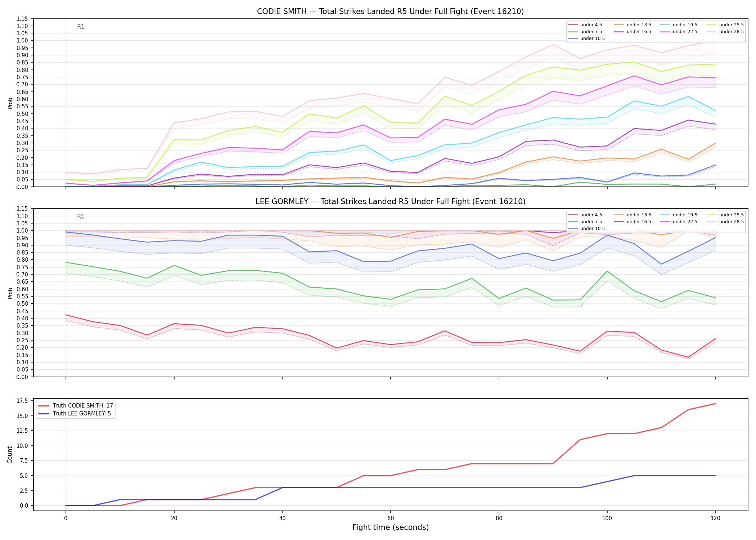Image resolution: width=756 pixels, height=540 pixels.
Task: Click the 'Count' y-axis label
Action: [x=10, y=455]
